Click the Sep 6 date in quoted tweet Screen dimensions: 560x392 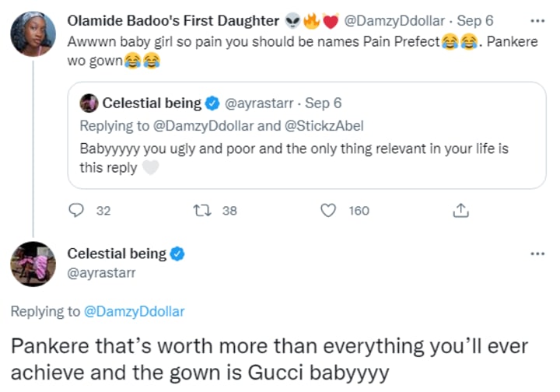click(322, 103)
